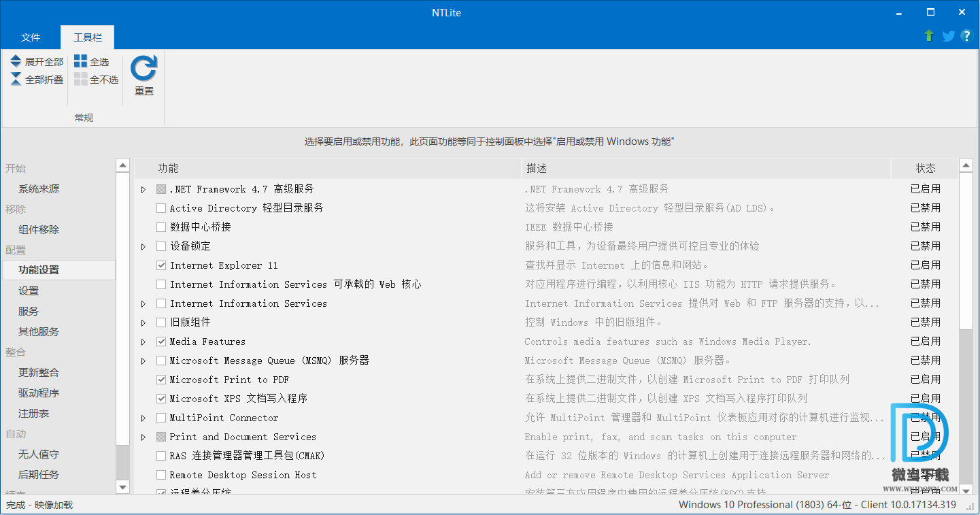Open 更新整合 in the sidebar
The image size is (980, 515).
[x=39, y=372]
